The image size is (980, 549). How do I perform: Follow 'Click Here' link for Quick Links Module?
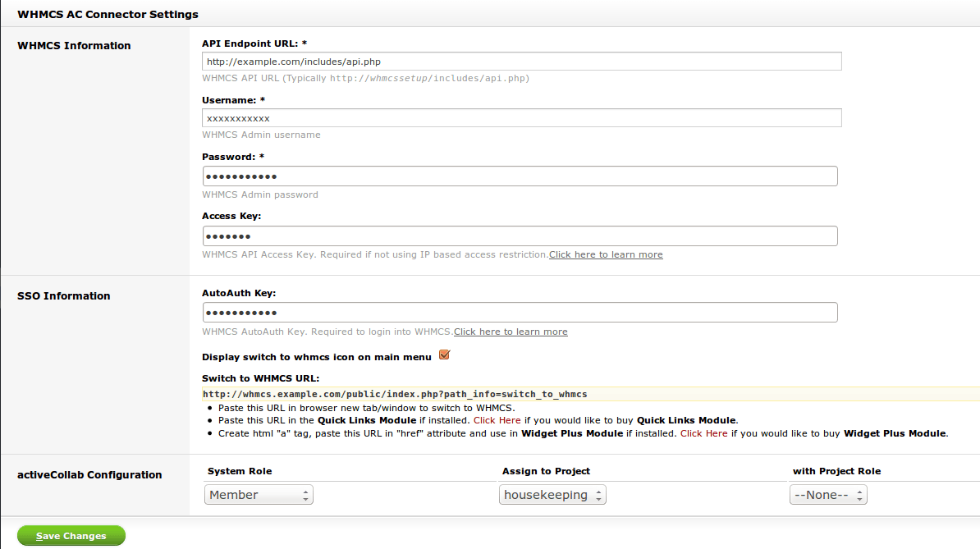[497, 420]
